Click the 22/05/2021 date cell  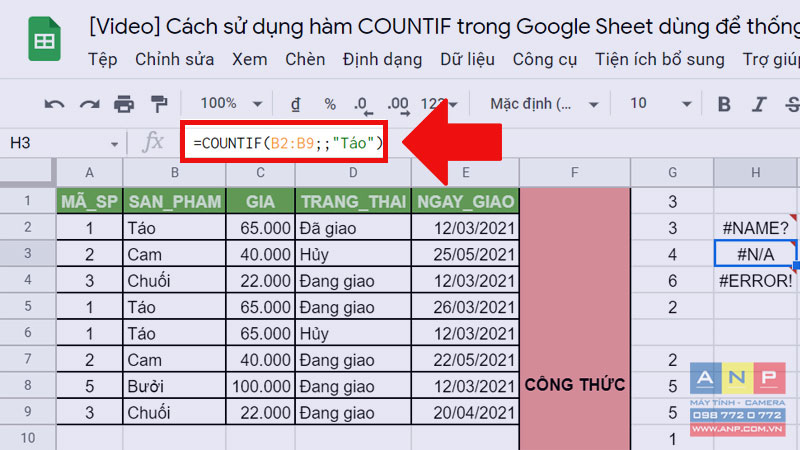tap(465, 360)
